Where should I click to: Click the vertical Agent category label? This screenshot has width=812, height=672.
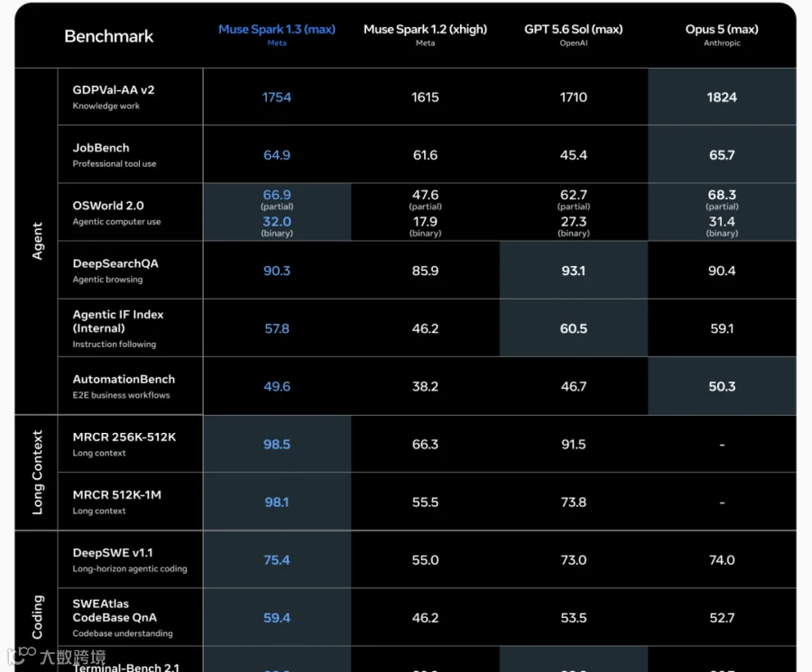pos(37,241)
